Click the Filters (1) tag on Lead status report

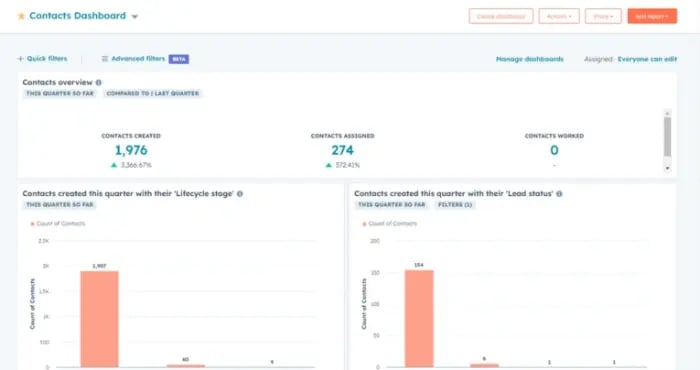[x=454, y=204]
